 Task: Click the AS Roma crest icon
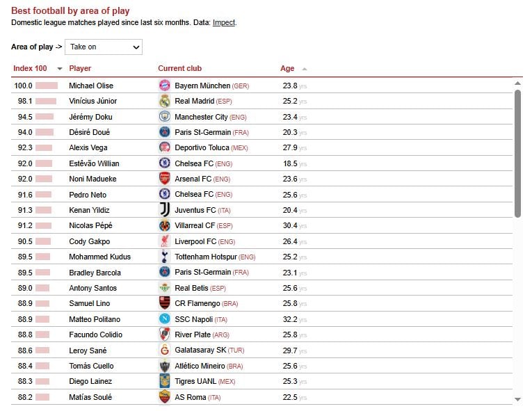point(165,397)
